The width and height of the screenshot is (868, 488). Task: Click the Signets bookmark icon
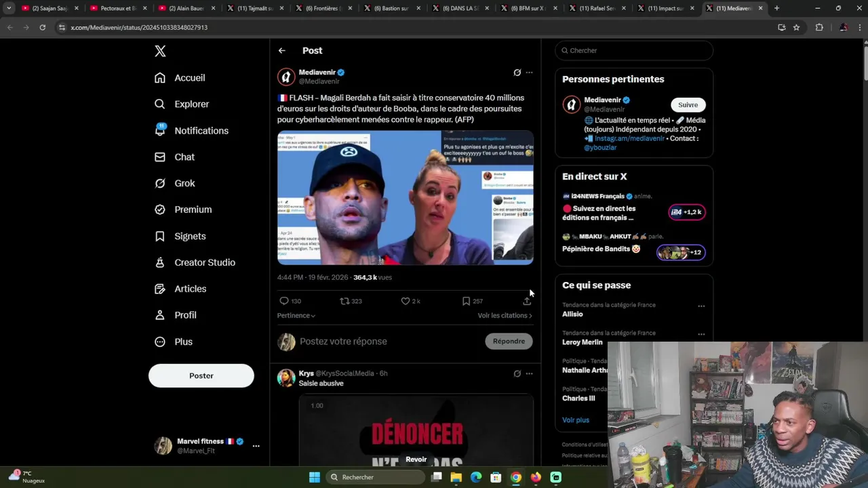click(x=160, y=237)
